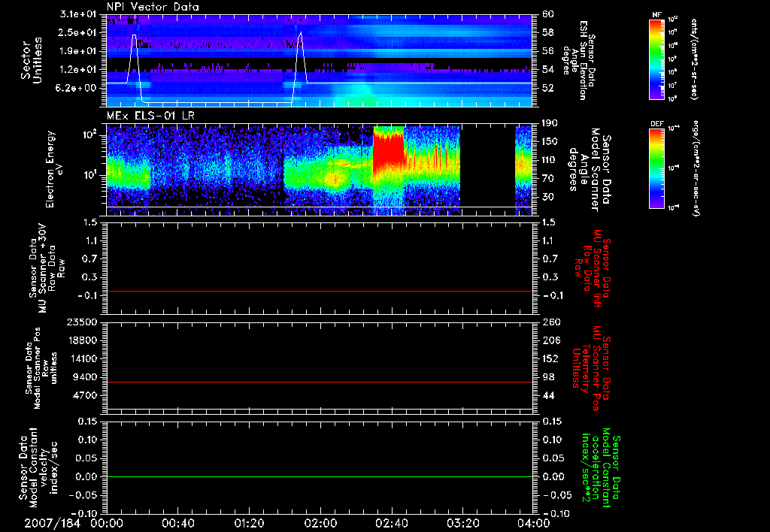770x532 pixels.
Task: Click the 'DEF' color bar label
Action: point(656,124)
